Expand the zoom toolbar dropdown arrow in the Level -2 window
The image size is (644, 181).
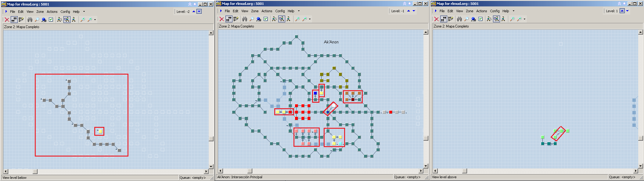(95, 20)
